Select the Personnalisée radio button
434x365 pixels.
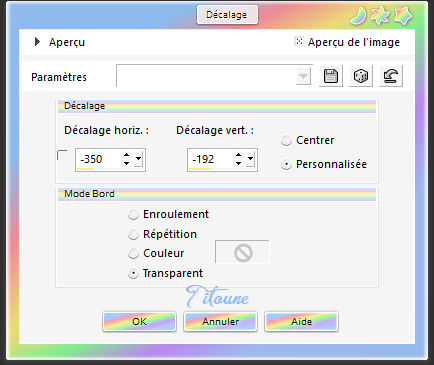click(286, 165)
